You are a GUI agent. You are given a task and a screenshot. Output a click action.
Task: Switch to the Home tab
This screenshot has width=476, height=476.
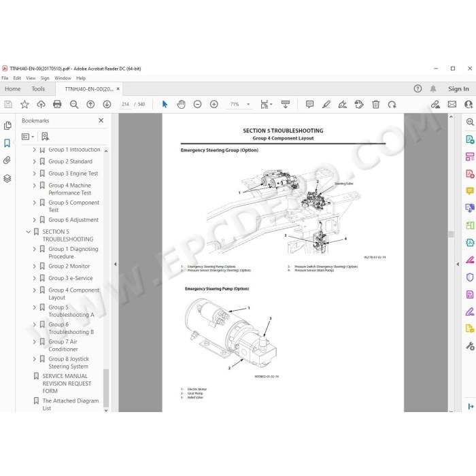click(13, 89)
